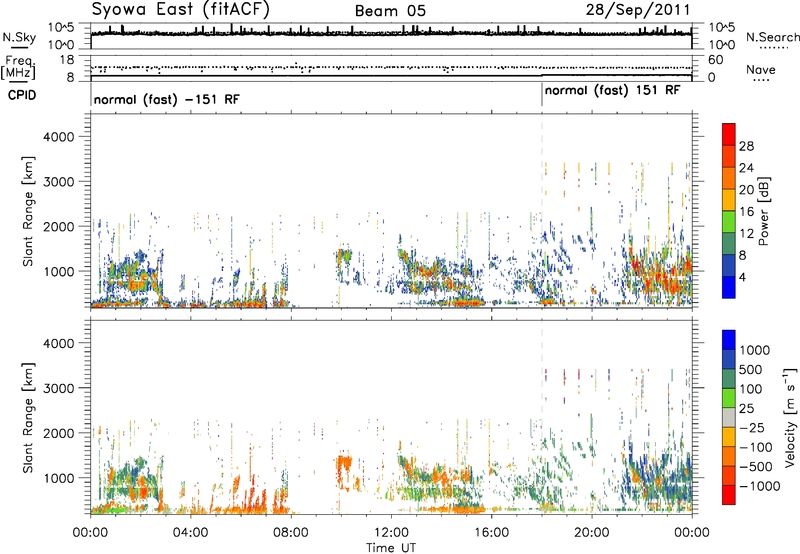Viewport: 800px width, 554px height.
Task: Click the "16:00" time tick label
Action: point(491,533)
